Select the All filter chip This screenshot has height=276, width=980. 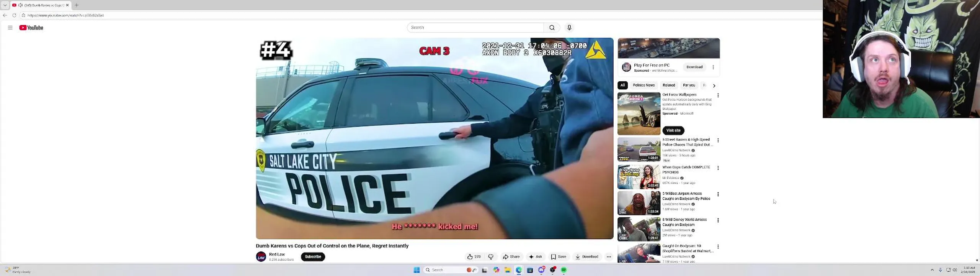(x=622, y=85)
